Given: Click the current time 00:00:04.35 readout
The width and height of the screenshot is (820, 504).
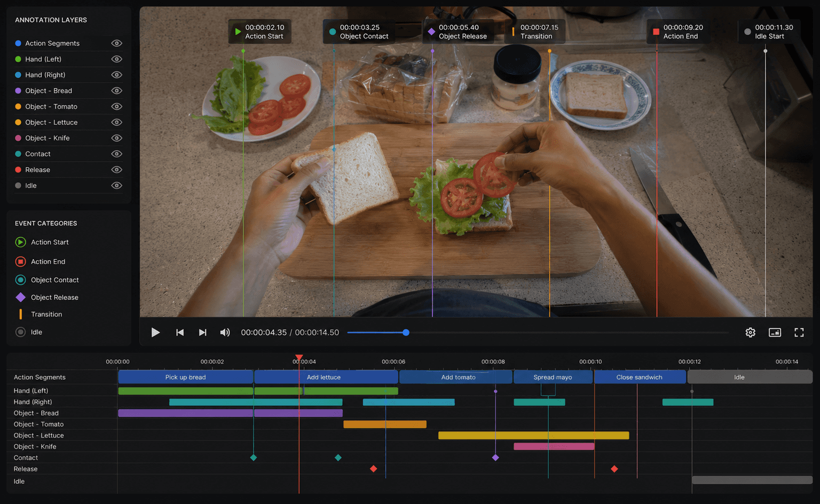Looking at the screenshot, I should pos(264,332).
